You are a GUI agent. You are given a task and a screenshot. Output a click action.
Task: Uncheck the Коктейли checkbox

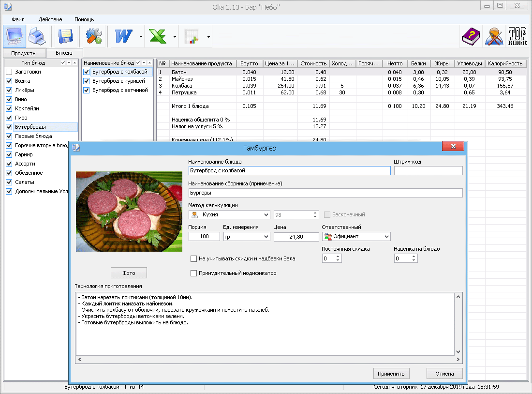[x=9, y=108]
